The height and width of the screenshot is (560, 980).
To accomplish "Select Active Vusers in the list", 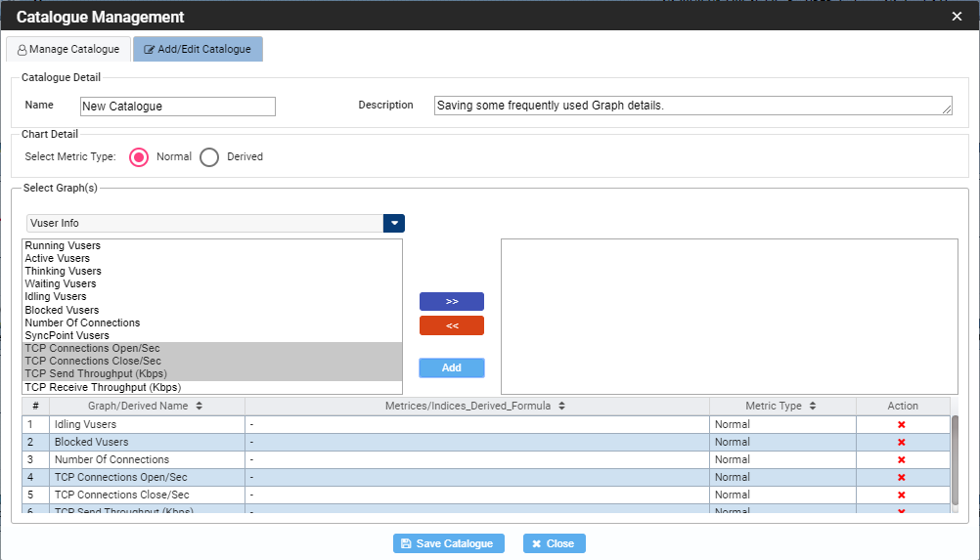I will (212, 258).
